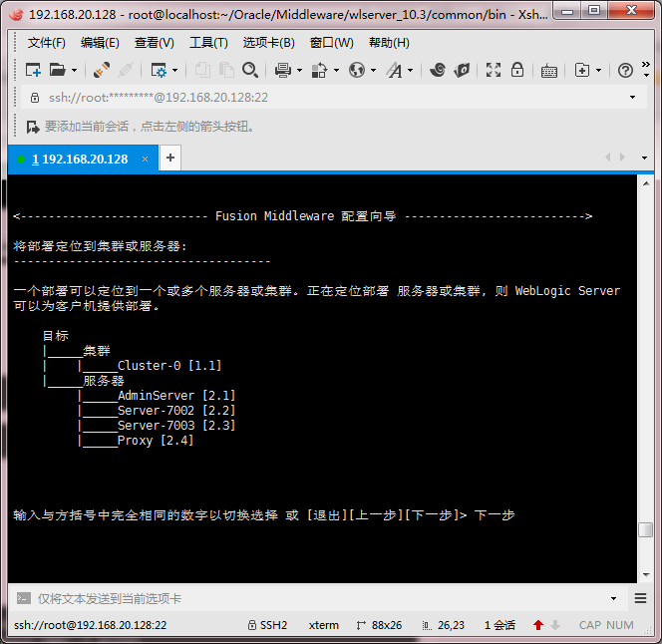
Task: Click the Disconnect icon
Action: pos(126,70)
